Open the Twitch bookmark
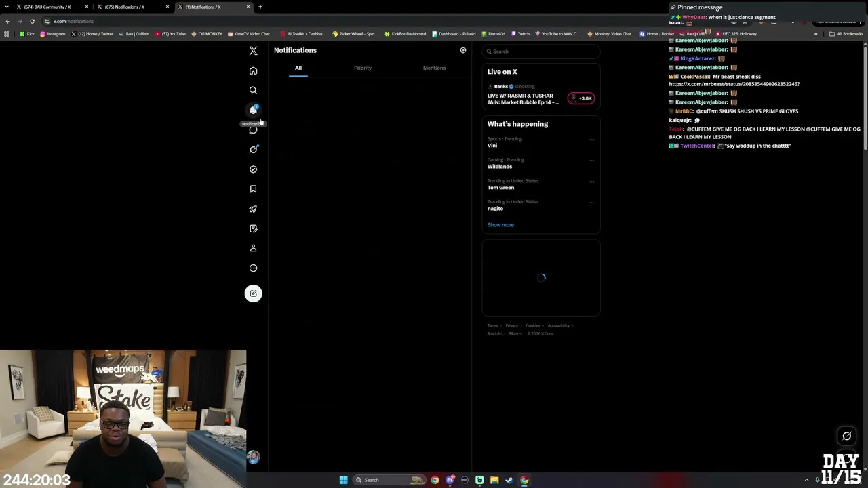 point(521,34)
